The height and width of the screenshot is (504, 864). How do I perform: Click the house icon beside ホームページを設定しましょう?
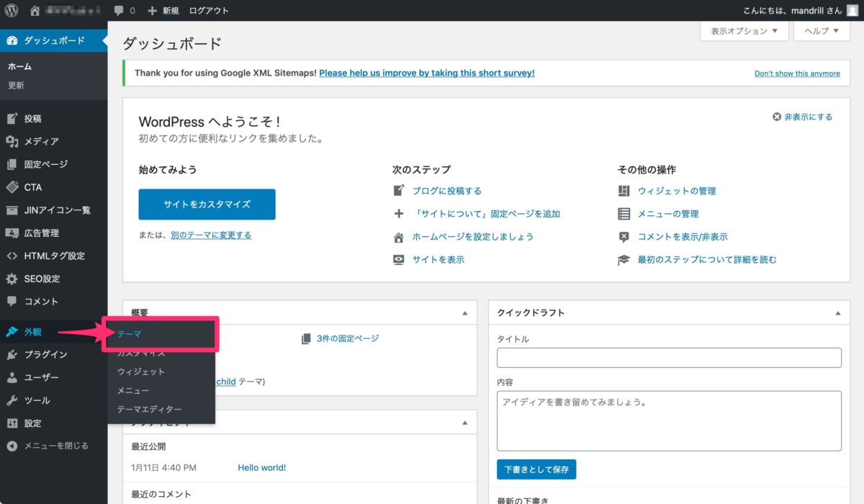click(x=399, y=237)
